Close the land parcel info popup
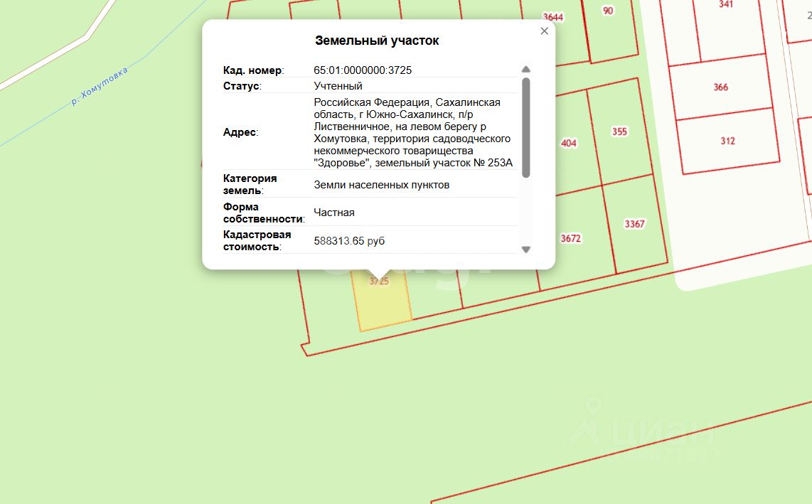The width and height of the screenshot is (812, 504). 544,31
